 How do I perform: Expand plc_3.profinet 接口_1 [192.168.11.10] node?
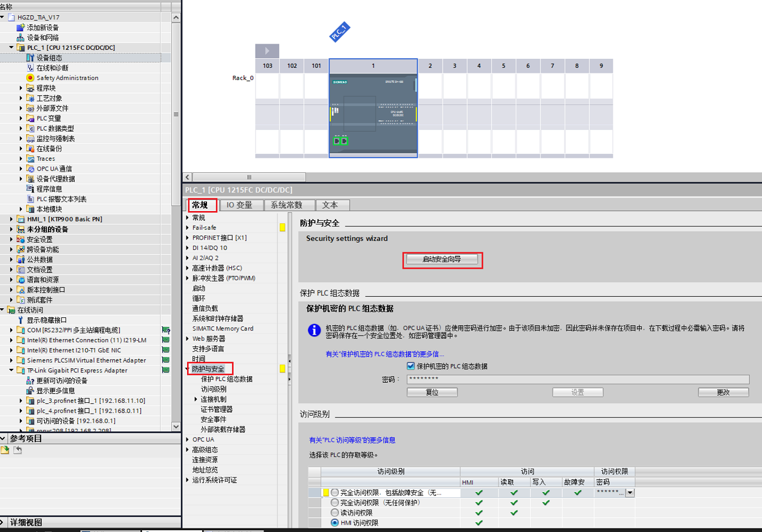pyautogui.click(x=21, y=400)
